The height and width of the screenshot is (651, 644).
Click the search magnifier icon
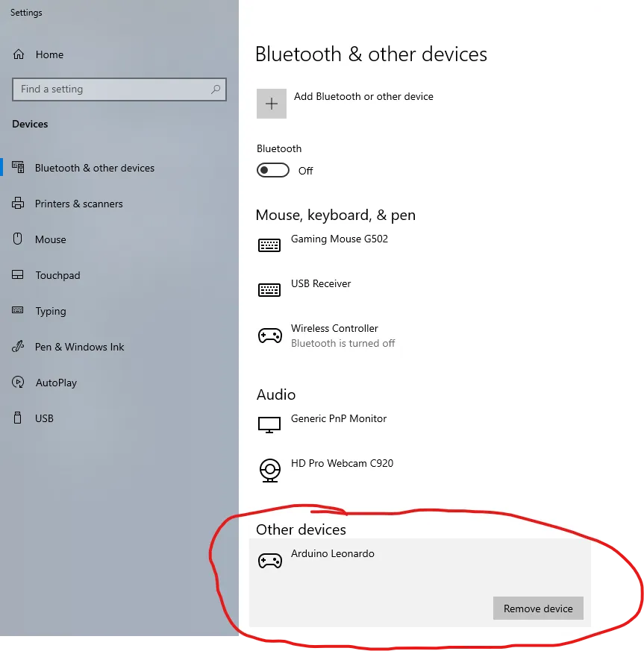(216, 89)
